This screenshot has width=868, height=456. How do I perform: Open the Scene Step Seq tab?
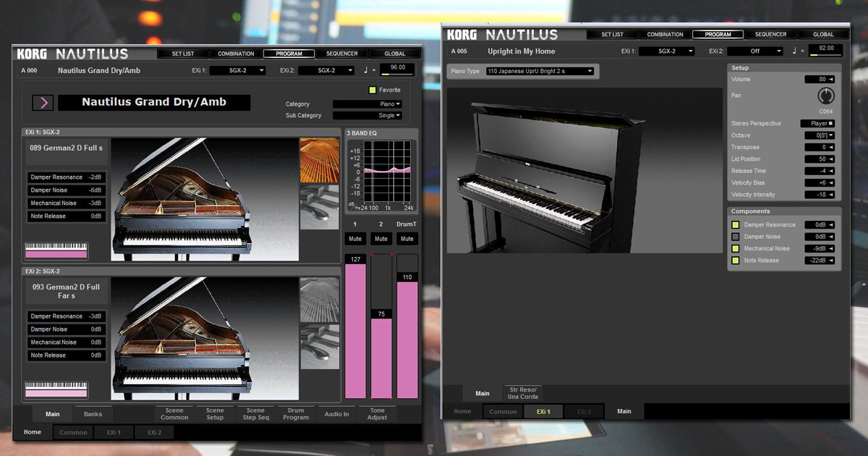coord(255,414)
